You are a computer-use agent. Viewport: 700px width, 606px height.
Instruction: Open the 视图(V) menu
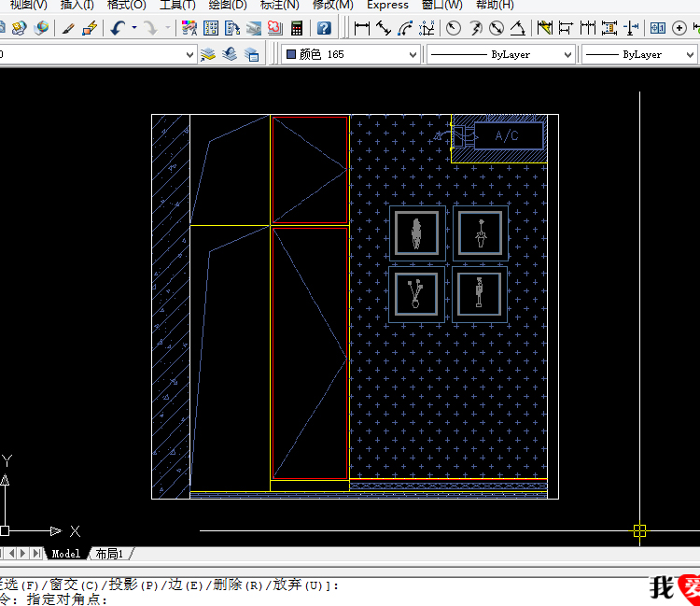[28, 5]
